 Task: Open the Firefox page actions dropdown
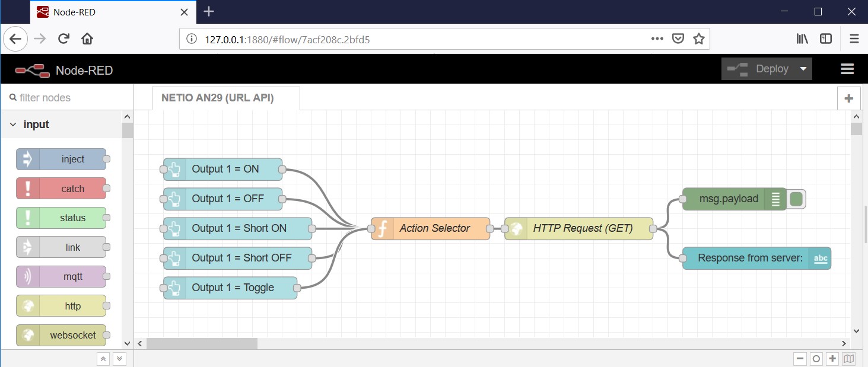[657, 38]
